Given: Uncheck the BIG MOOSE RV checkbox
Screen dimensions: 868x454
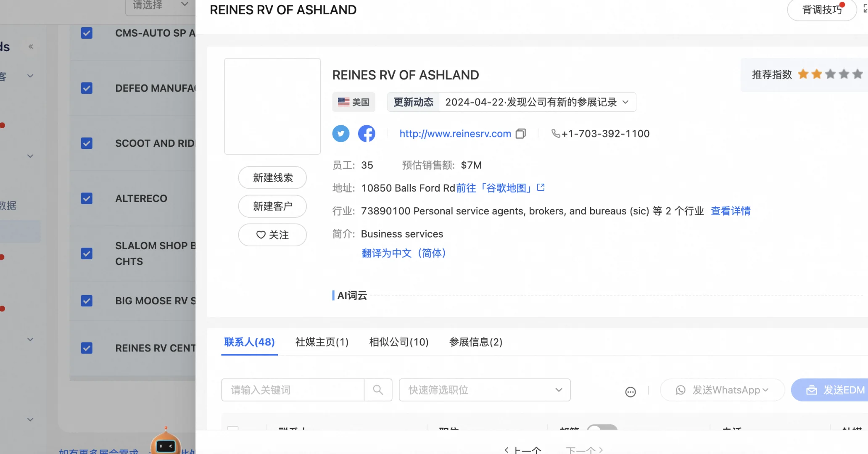Looking at the screenshot, I should (x=87, y=301).
